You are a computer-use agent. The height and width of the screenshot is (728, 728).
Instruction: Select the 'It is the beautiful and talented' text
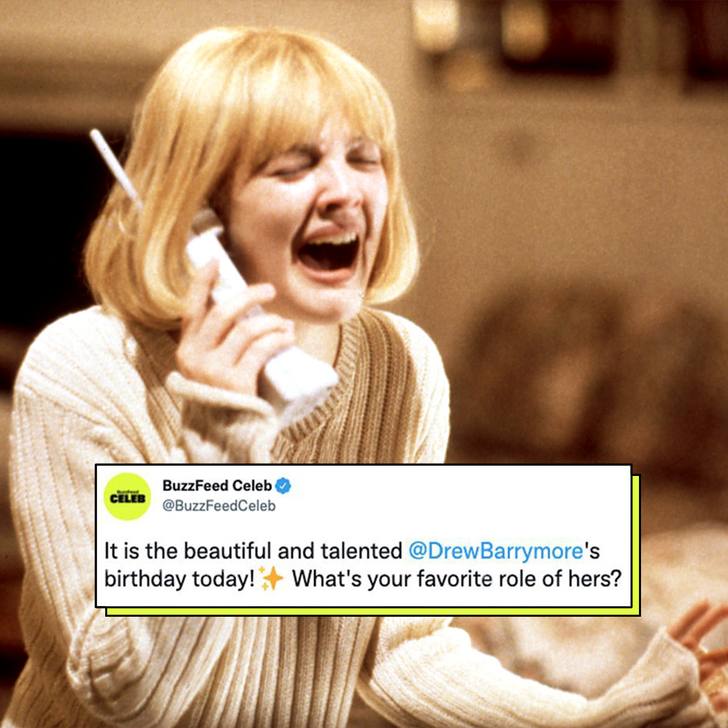click(x=253, y=551)
